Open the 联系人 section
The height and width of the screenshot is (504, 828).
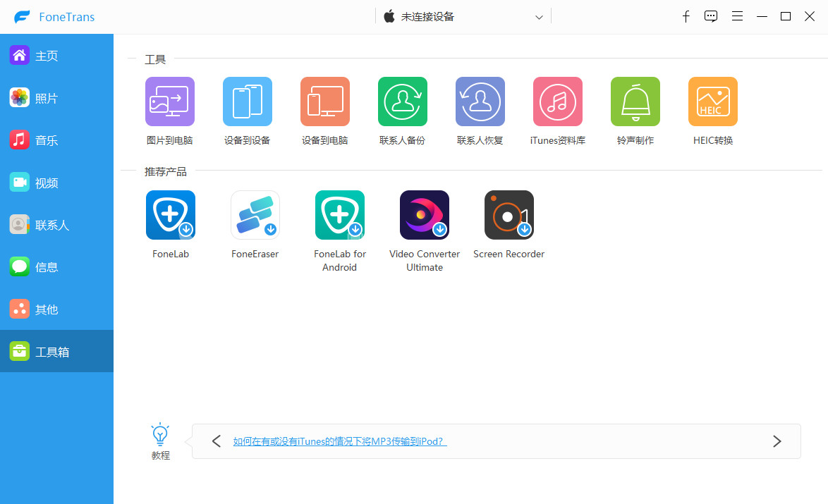[x=56, y=225]
